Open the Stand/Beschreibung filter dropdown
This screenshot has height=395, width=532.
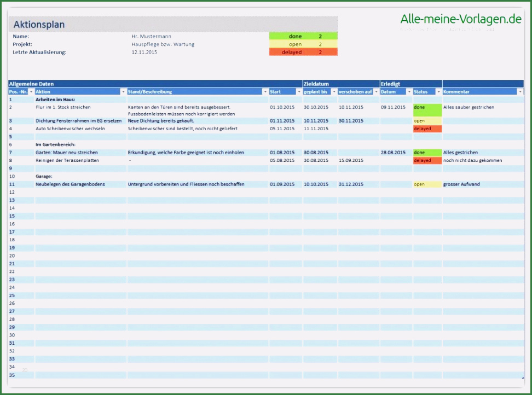point(265,92)
